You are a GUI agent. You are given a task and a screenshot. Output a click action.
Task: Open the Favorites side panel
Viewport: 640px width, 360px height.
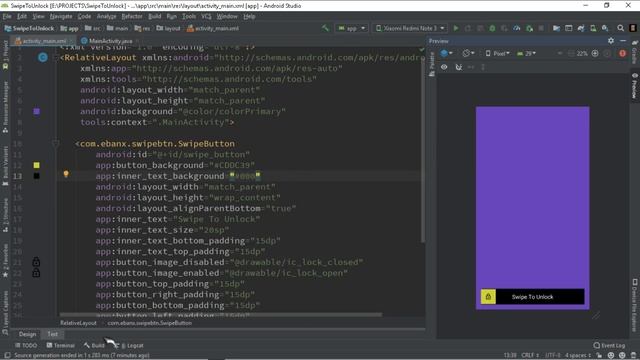(x=5, y=260)
